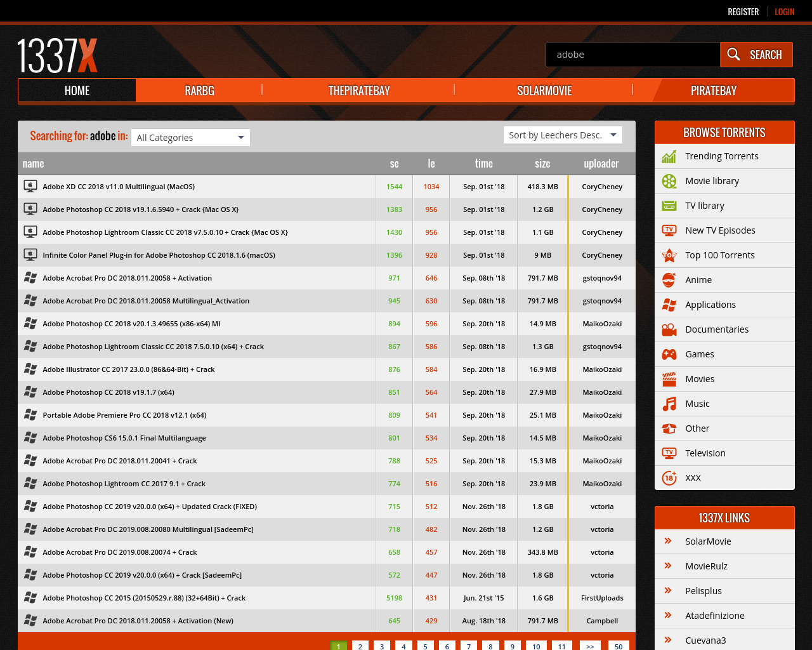The image size is (812, 650).
Task: Click the Other box icon
Action: [669, 428]
